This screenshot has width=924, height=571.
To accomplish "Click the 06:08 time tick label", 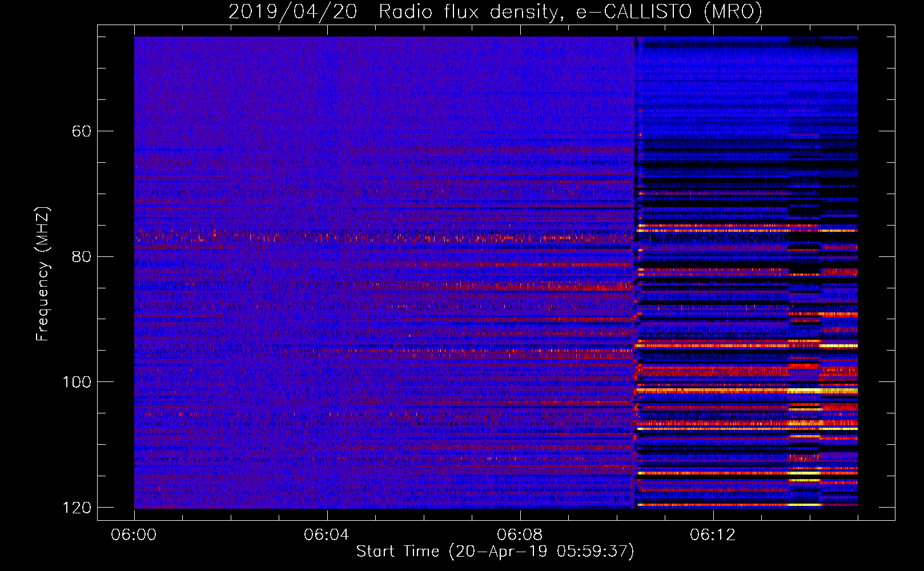I will click(x=520, y=535).
